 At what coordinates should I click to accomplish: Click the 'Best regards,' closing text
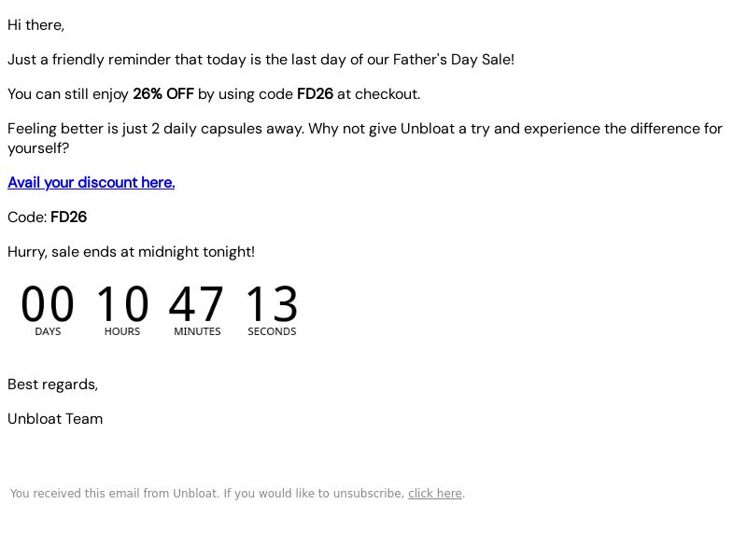(x=53, y=385)
